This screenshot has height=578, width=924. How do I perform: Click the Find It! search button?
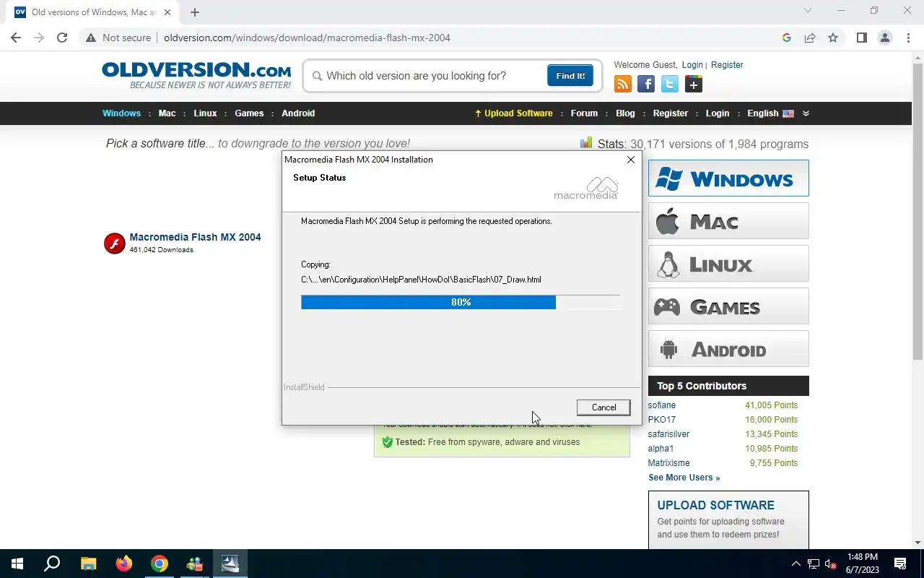coord(570,76)
